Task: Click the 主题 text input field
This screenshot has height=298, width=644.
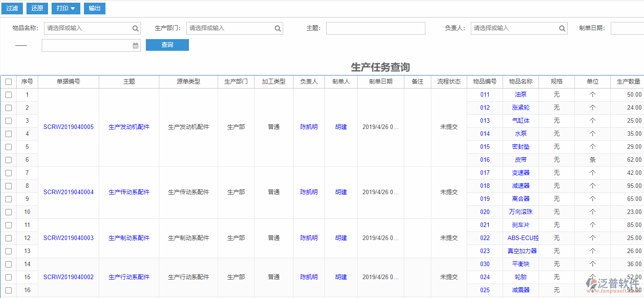Action: click(x=375, y=28)
